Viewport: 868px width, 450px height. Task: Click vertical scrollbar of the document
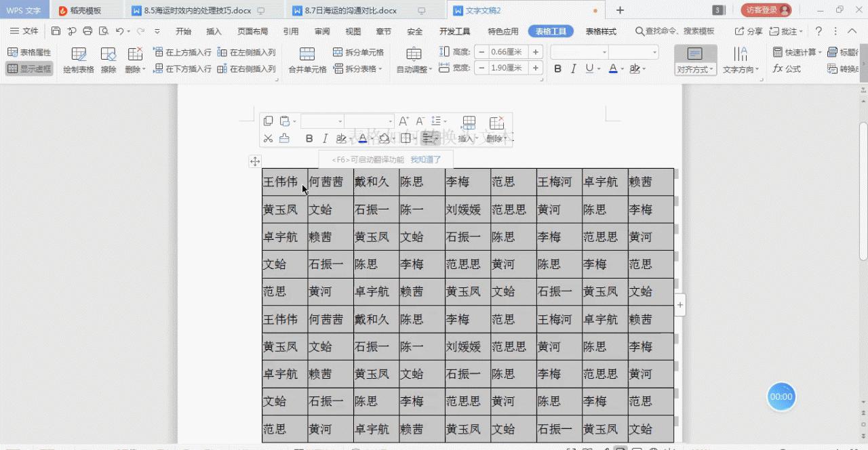tap(863, 192)
